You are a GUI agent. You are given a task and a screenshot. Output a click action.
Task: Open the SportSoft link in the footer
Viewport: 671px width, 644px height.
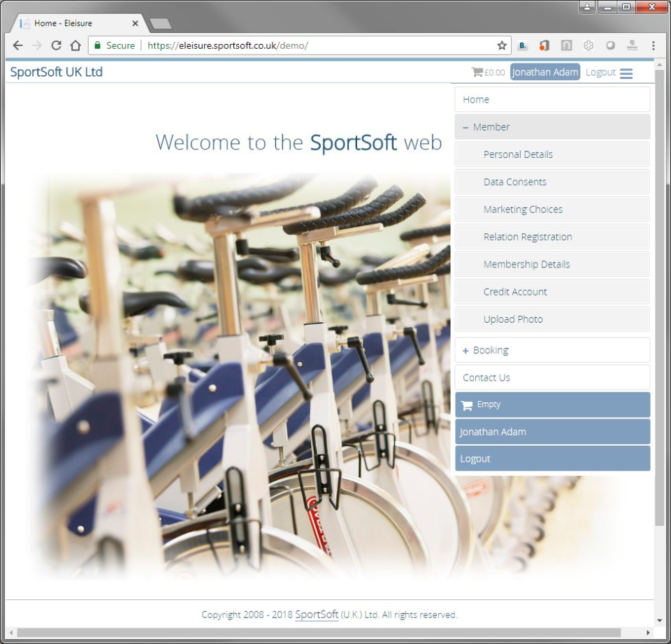pyautogui.click(x=317, y=615)
